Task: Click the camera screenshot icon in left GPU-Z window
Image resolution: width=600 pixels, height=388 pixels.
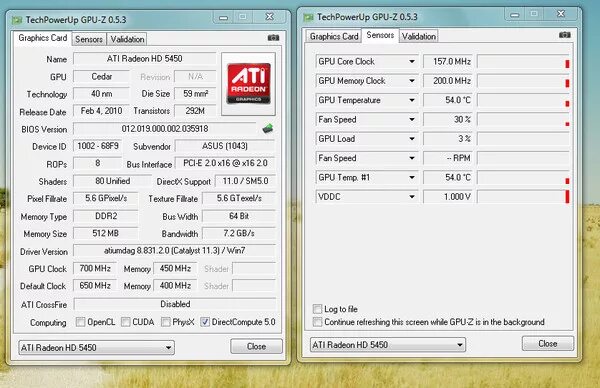Action: pyautogui.click(x=273, y=37)
